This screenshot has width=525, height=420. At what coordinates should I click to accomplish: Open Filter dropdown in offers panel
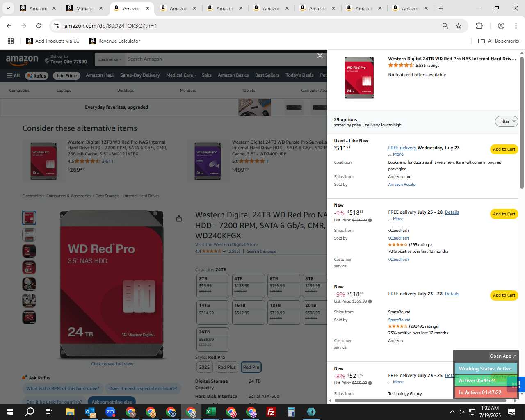coord(507,121)
